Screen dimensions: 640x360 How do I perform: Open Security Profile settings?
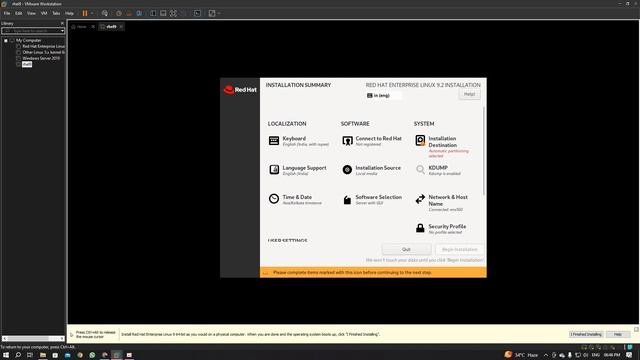[440, 229]
